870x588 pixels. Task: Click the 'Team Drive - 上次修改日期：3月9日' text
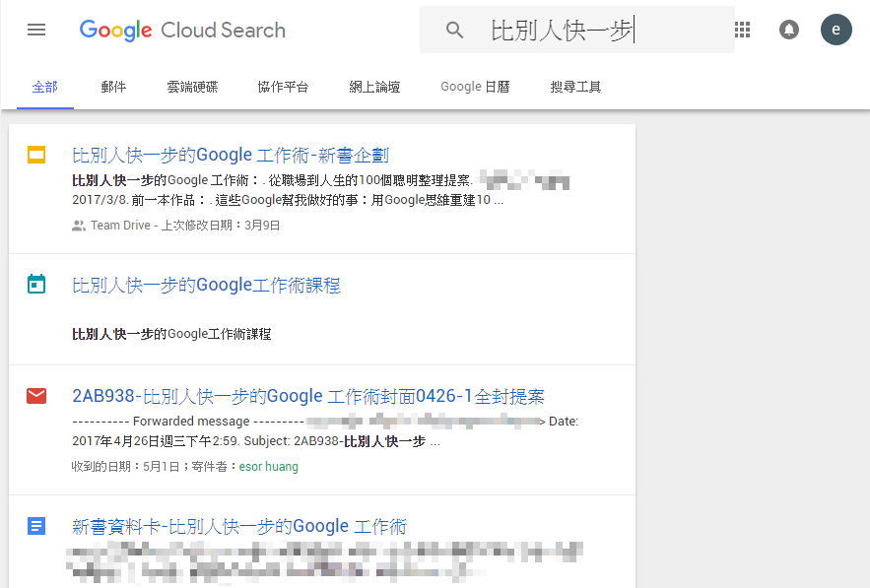pyautogui.click(x=185, y=226)
